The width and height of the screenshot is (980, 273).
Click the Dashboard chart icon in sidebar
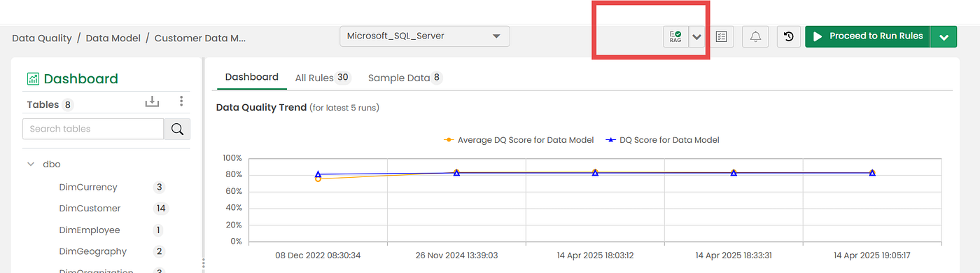[33, 78]
